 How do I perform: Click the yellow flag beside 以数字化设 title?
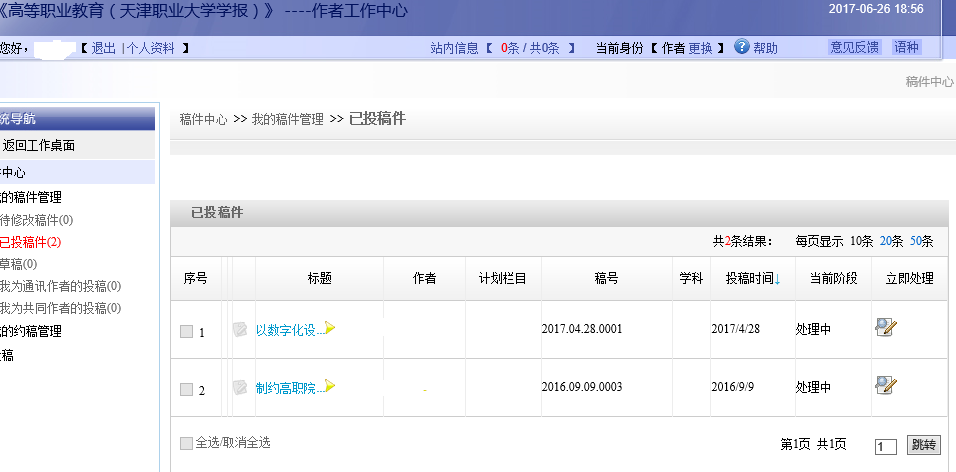pyautogui.click(x=330, y=328)
